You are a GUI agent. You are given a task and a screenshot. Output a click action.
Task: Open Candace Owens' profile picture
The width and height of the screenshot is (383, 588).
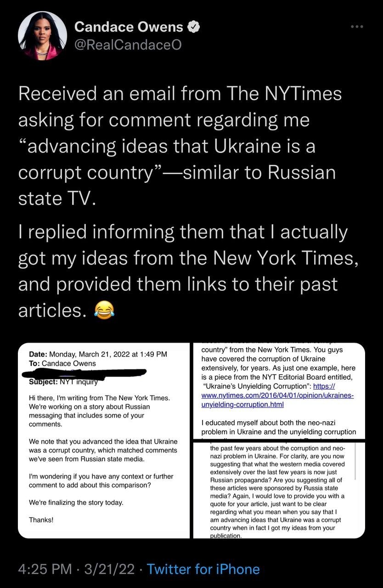click(42, 36)
